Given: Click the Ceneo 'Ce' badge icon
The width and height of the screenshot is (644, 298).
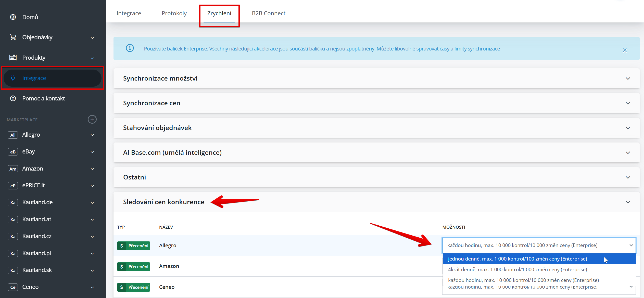Looking at the screenshot, I should click(x=13, y=287).
